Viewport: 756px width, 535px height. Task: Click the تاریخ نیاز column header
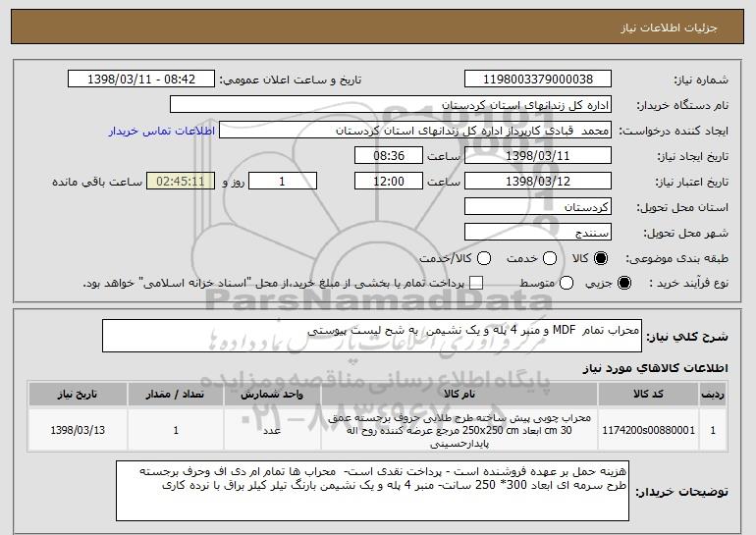point(78,395)
